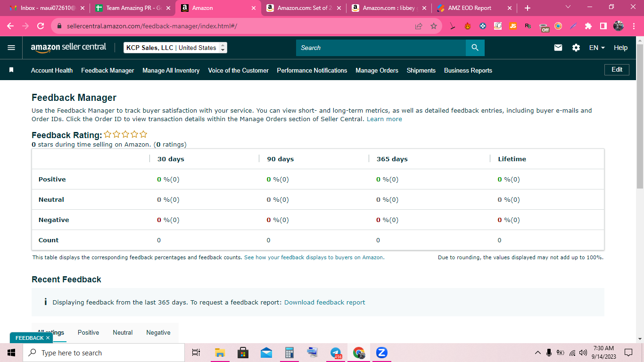Click the share page icon in address bar
Viewport: 644px width, 362px height.
pyautogui.click(x=419, y=26)
